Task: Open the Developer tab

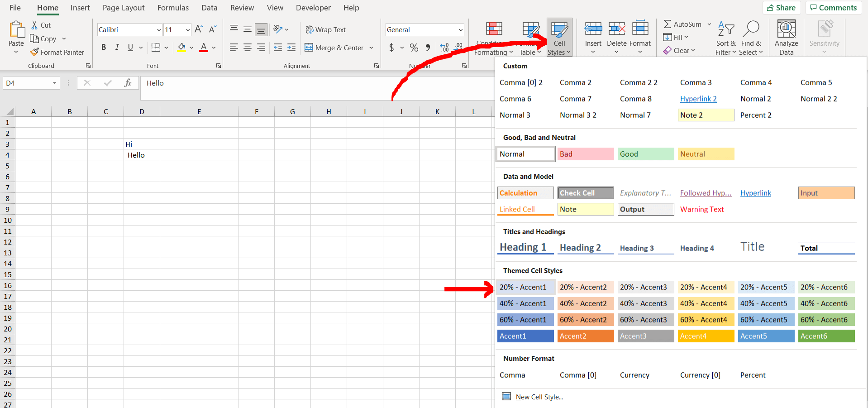Action: 313,8
